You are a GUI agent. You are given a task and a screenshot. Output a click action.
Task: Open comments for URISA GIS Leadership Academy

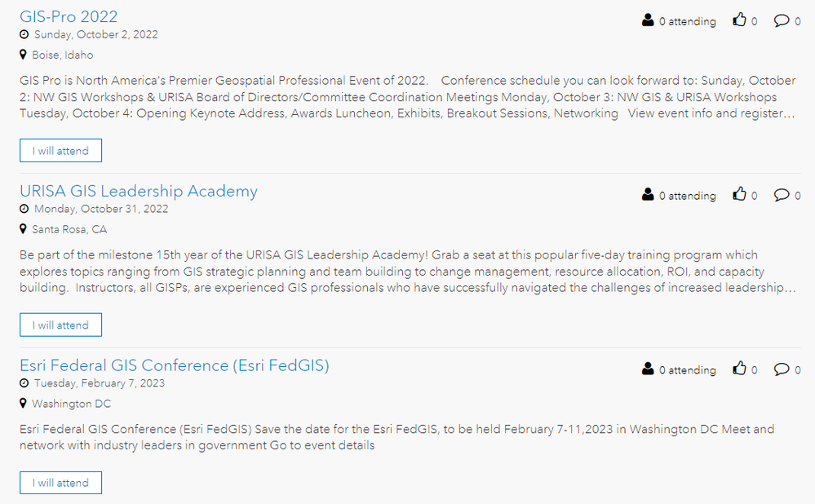780,195
